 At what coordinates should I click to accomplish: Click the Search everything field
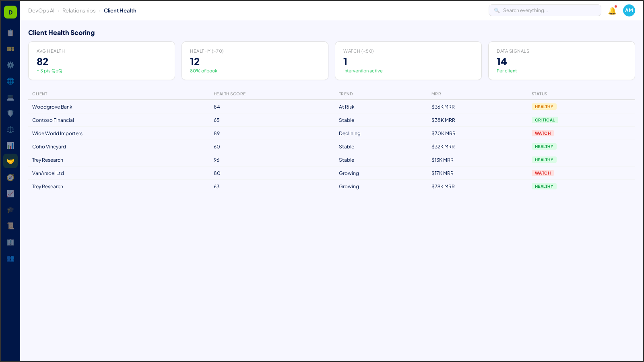click(545, 10)
